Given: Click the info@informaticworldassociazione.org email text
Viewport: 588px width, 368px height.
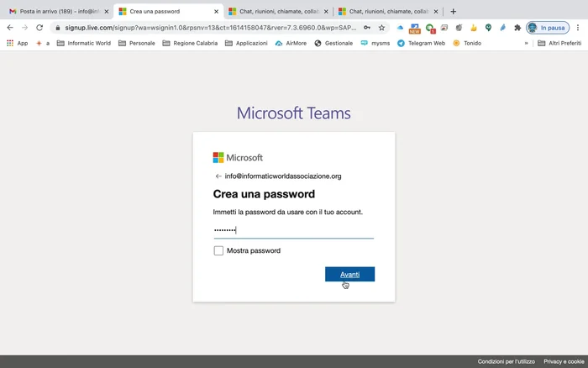Looking at the screenshot, I should point(283,176).
